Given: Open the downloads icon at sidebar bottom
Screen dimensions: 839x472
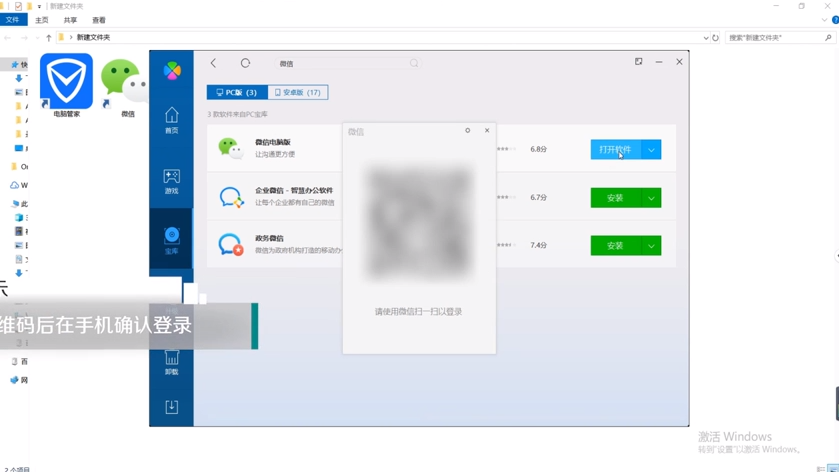Looking at the screenshot, I should pos(171,407).
